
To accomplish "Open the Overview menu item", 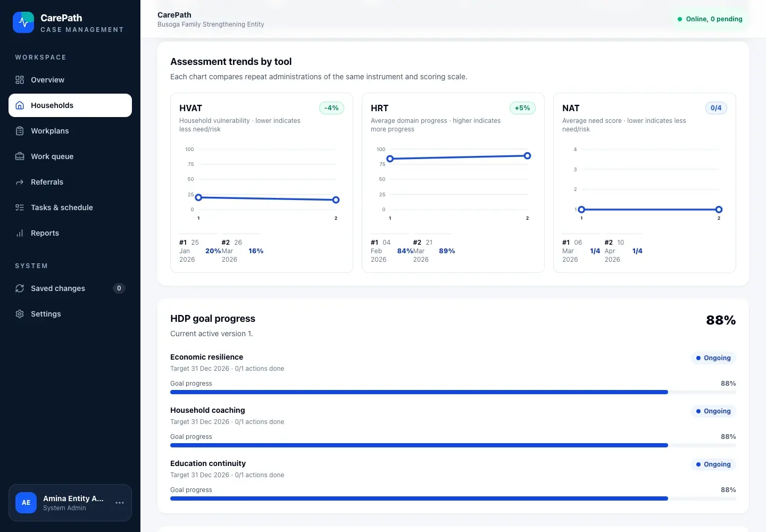I will click(70, 80).
